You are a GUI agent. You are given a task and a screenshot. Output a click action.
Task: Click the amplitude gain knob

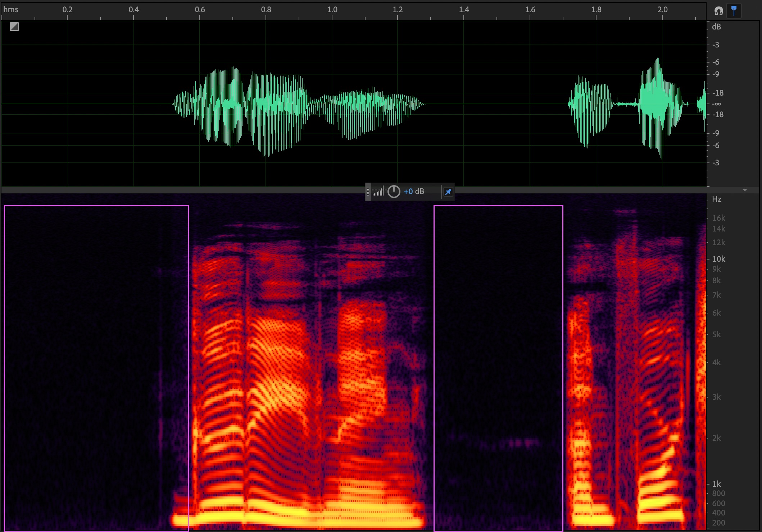click(394, 192)
